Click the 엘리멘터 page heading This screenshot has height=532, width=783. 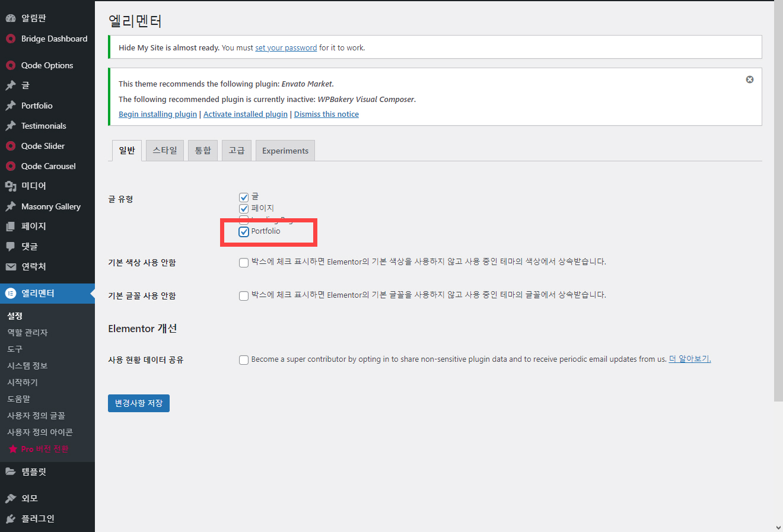[135, 21]
